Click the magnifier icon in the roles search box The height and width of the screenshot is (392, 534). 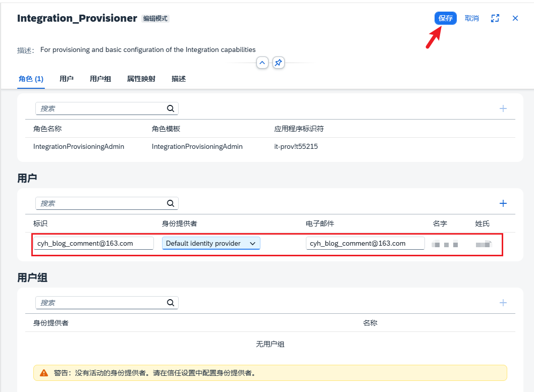(x=171, y=108)
